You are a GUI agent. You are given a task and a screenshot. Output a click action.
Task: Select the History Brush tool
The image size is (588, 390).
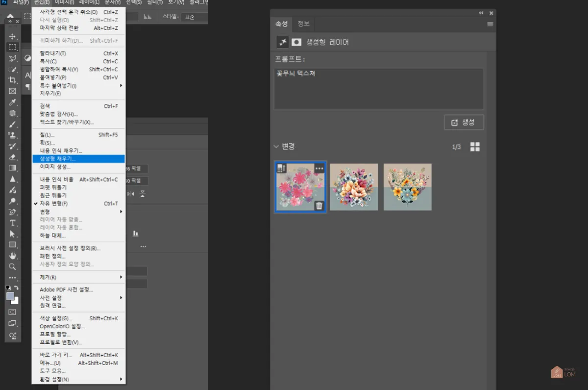(x=13, y=146)
